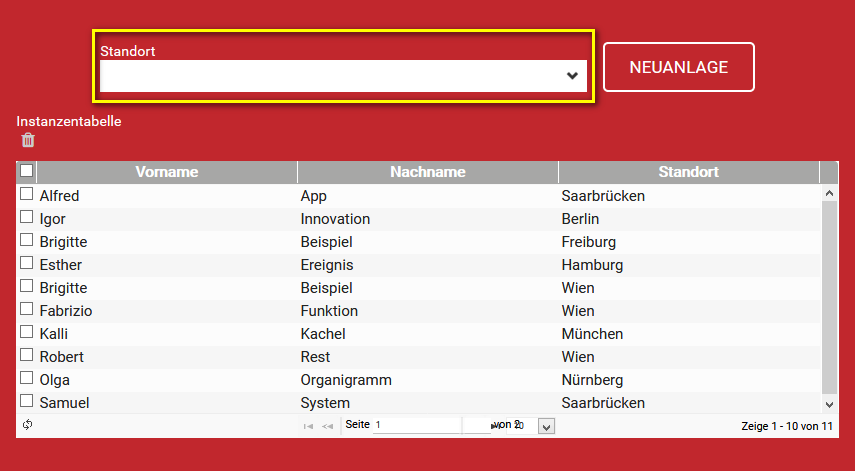Sort by the Vorname column header

pyautogui.click(x=167, y=172)
